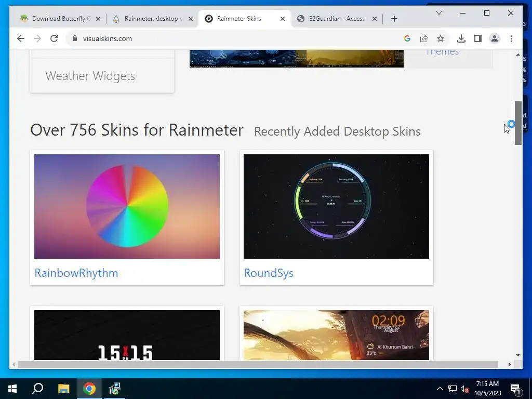
Task: Click the muted volume tray icon
Action: pos(465,389)
